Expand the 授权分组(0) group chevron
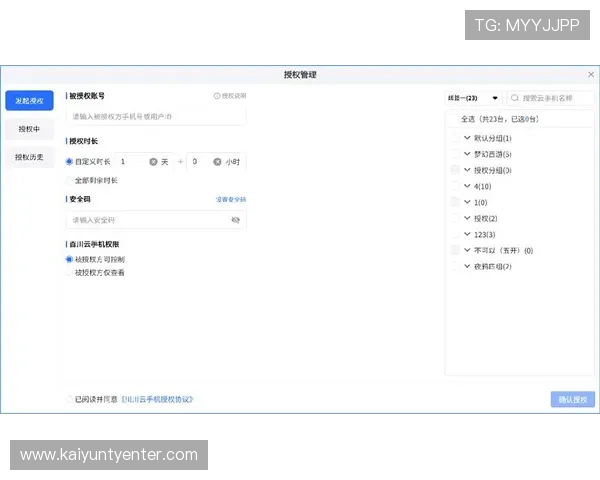This screenshot has width=600, height=480. click(x=467, y=170)
